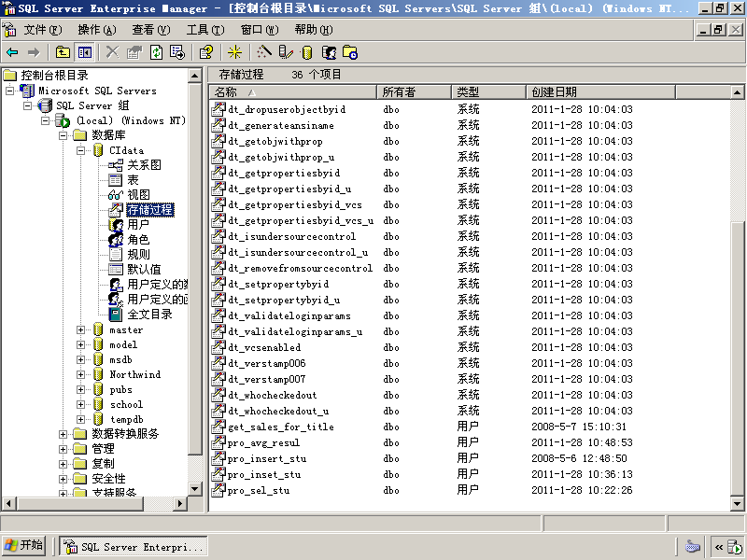The height and width of the screenshot is (560, 747).
Task: Expand the 管理 folder node
Action: tap(63, 449)
